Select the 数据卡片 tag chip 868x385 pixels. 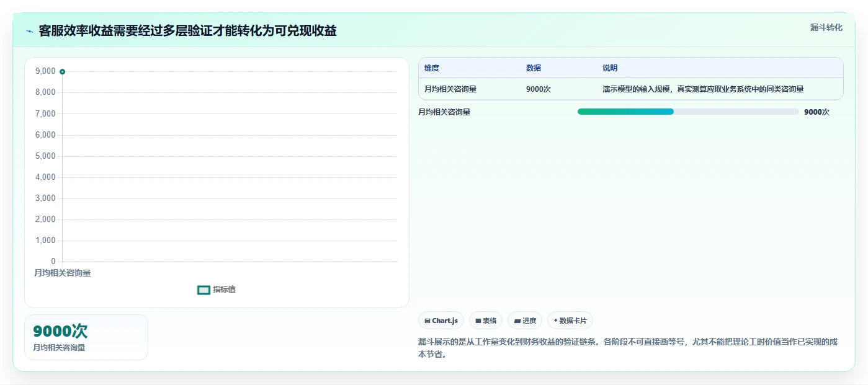click(x=570, y=321)
